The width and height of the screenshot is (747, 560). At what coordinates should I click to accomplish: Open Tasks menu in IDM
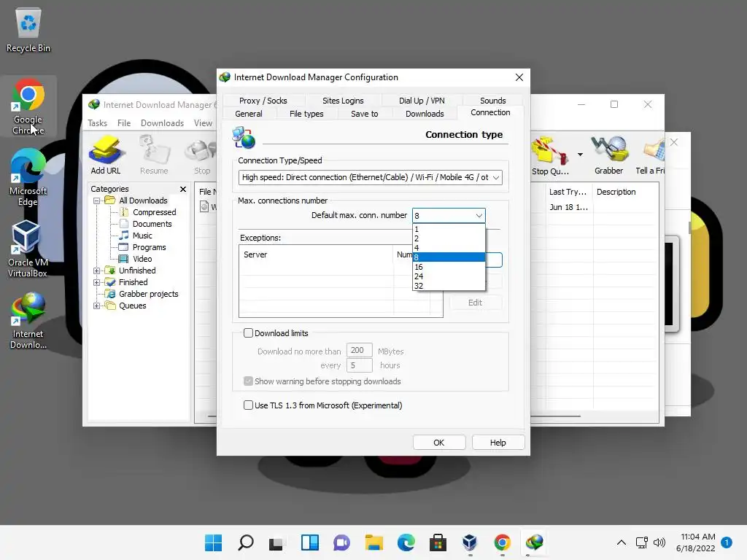click(97, 122)
